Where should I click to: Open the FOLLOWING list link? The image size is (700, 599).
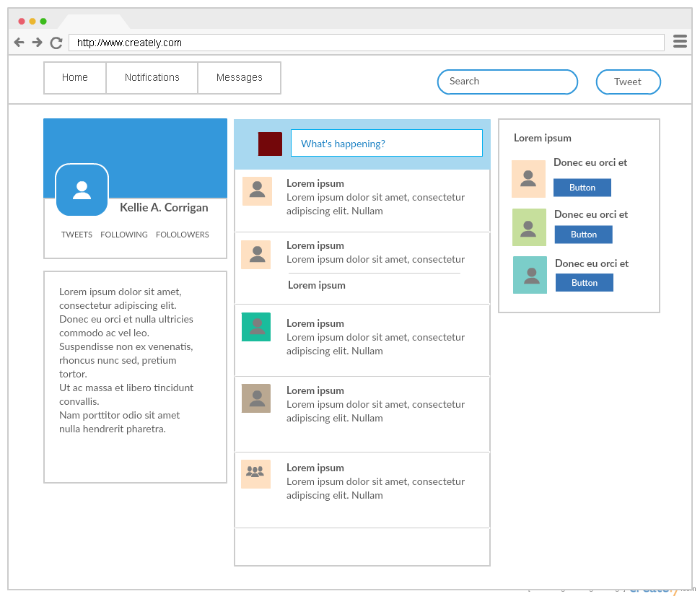[123, 234]
